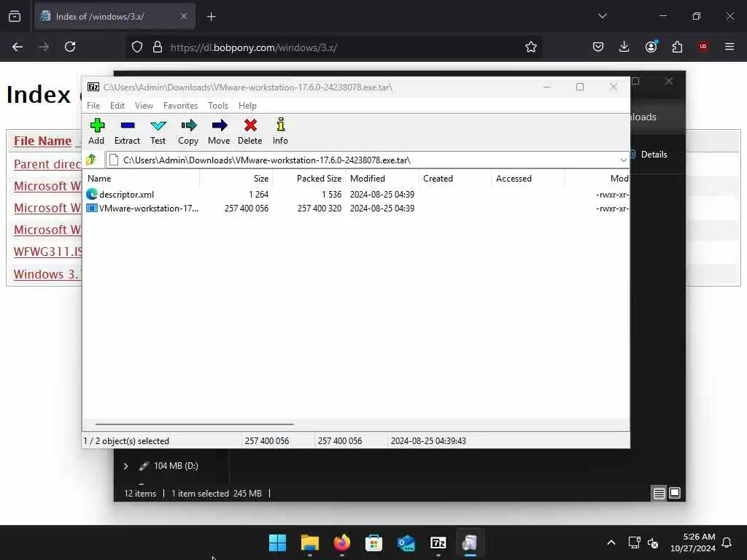Click the Save to Pocket icon
This screenshot has height=560, width=747.
598,47
